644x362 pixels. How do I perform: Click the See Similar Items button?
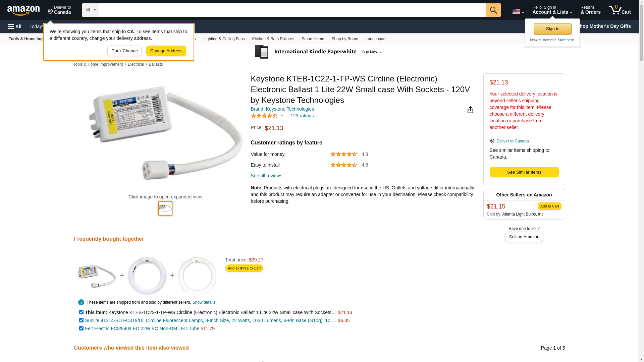(x=524, y=172)
